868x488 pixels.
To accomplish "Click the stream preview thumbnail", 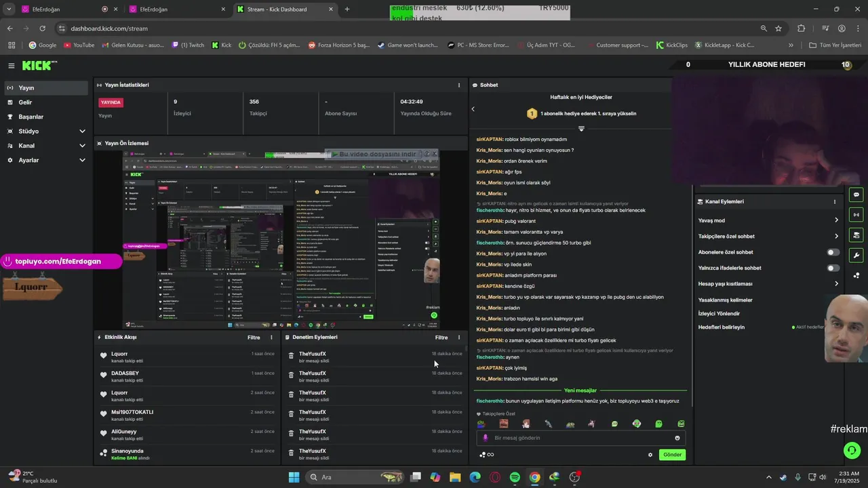I will 280,239.
